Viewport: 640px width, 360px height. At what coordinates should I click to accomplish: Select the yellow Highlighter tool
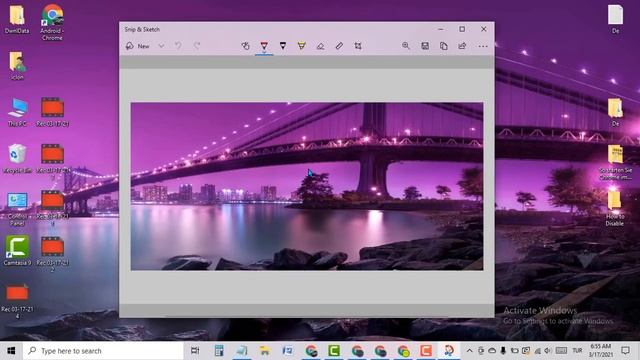tap(302, 46)
